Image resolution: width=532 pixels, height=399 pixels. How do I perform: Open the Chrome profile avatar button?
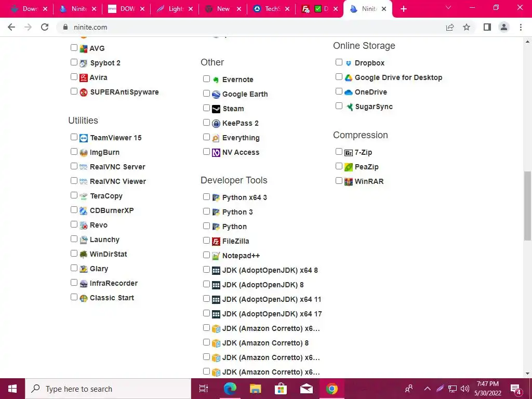pyautogui.click(x=504, y=27)
